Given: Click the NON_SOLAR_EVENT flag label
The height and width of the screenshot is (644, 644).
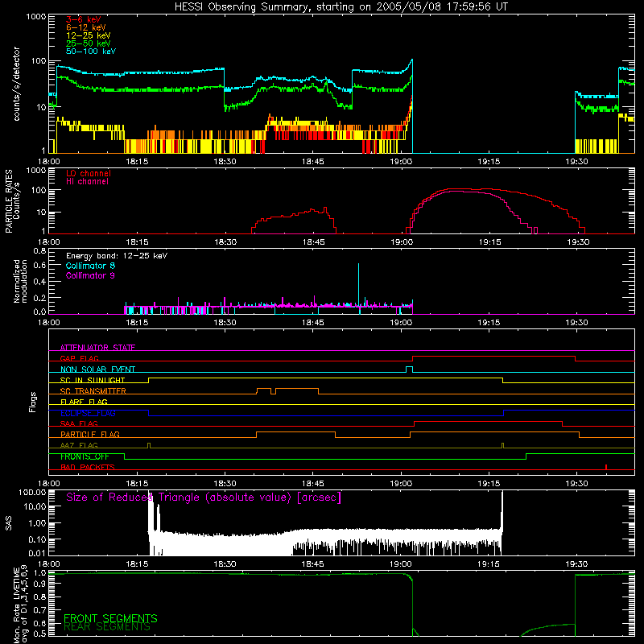Looking at the screenshot, I should [x=97, y=369].
